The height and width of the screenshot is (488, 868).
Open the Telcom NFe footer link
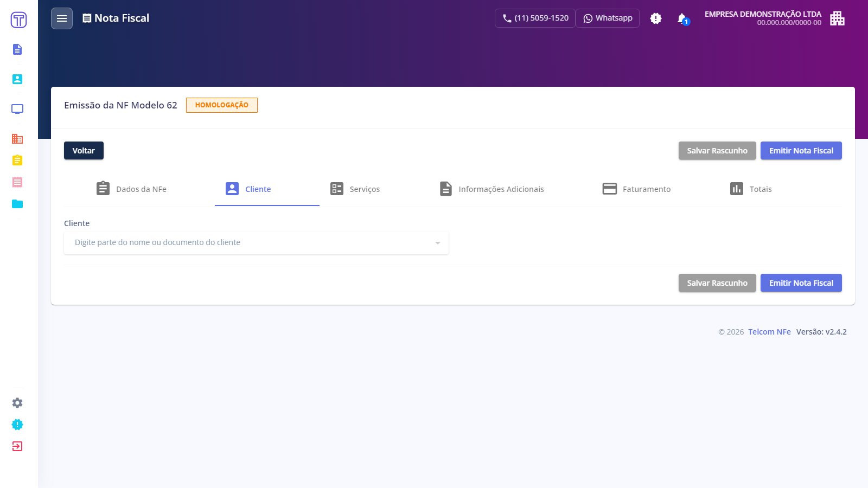[769, 332]
